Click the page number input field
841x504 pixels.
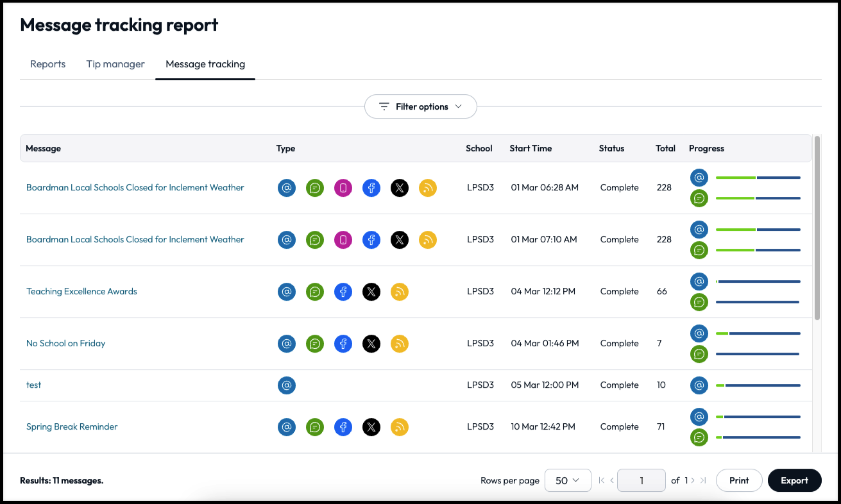[x=641, y=480]
